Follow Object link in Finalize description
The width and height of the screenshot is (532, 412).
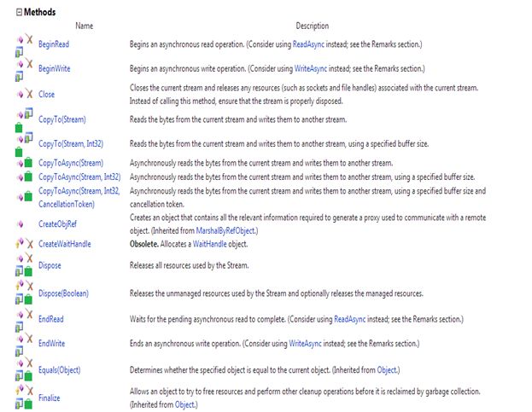185,405
